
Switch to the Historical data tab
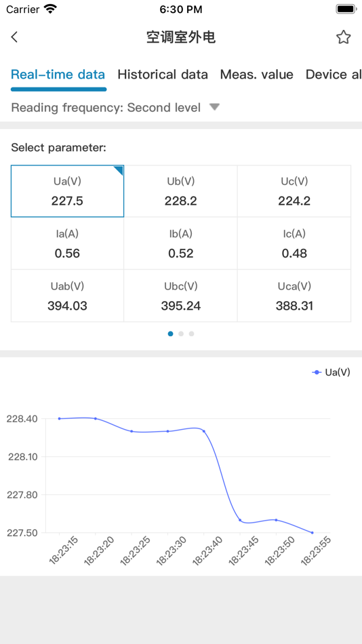tap(163, 75)
